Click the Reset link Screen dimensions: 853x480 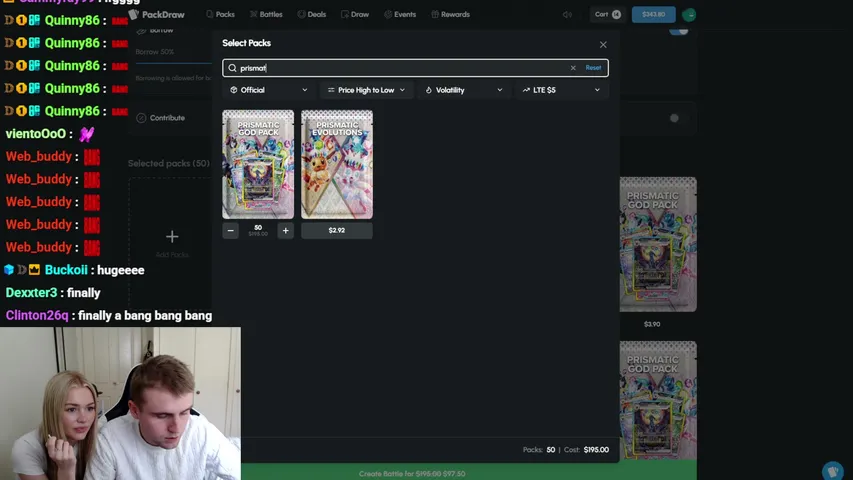click(x=593, y=68)
